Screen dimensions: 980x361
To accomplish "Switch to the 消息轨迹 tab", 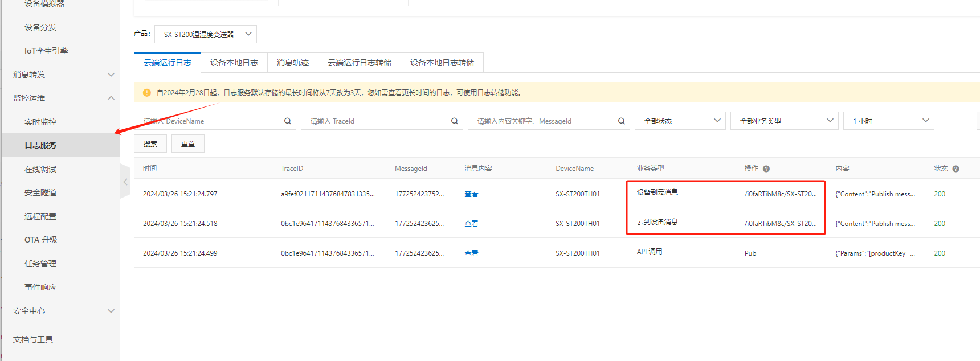I will pos(293,63).
